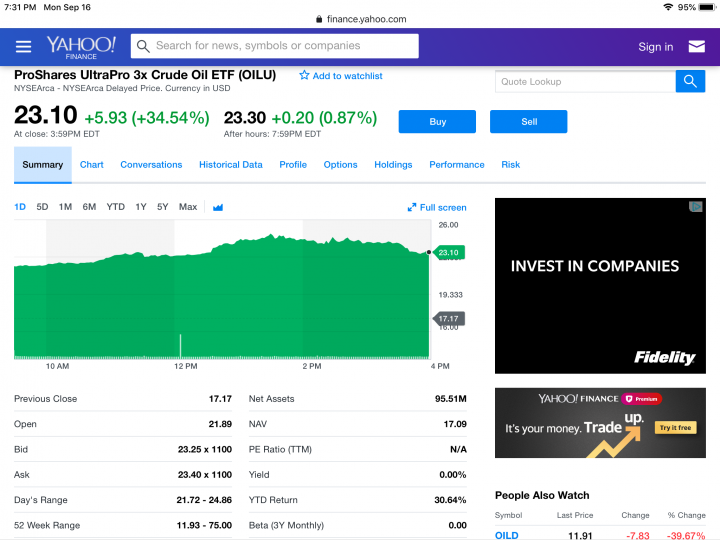Screen dimensions: 720x540
Task: Click the Yield value 0.00%
Action: point(452,475)
